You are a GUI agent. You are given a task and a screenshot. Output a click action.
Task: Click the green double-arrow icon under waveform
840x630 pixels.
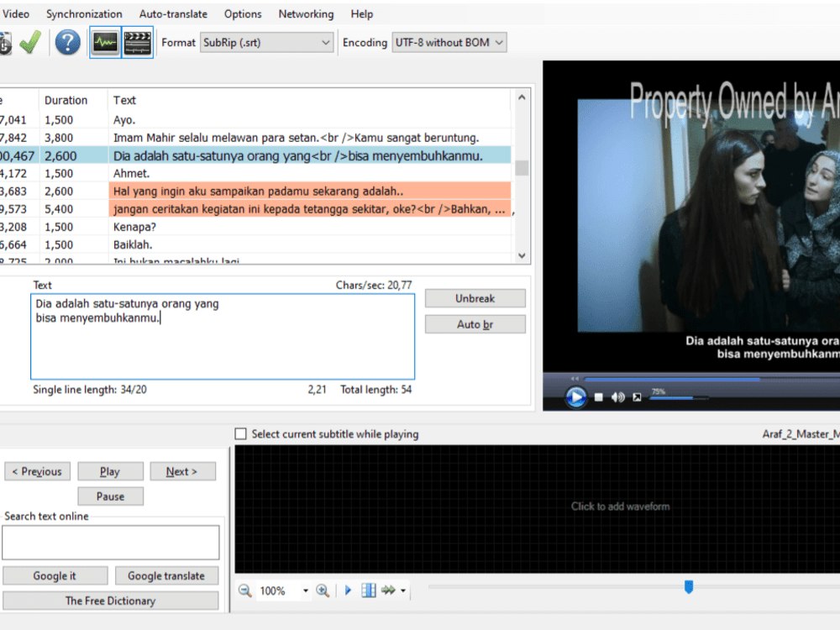(x=388, y=591)
